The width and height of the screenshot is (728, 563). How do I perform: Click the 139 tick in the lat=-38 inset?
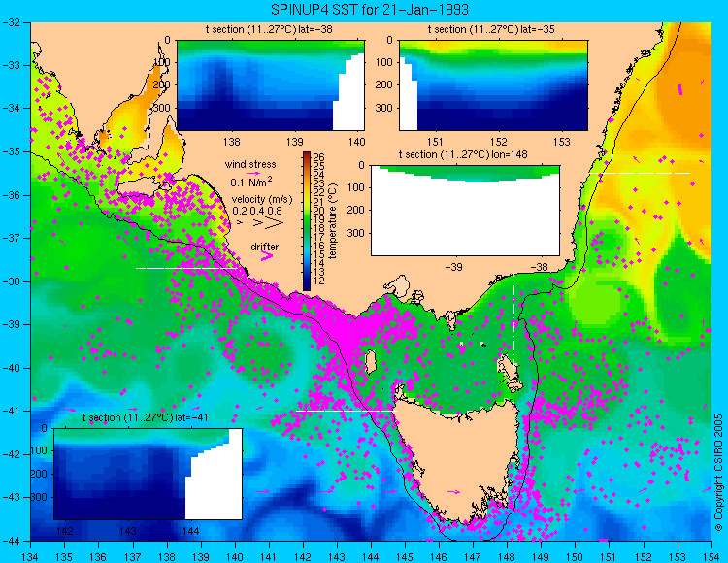coord(294,142)
